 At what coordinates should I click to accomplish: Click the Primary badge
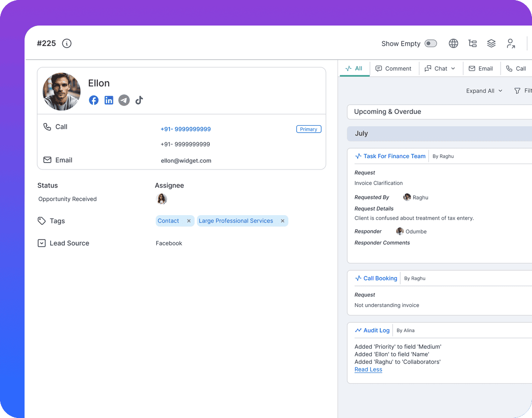[308, 129]
